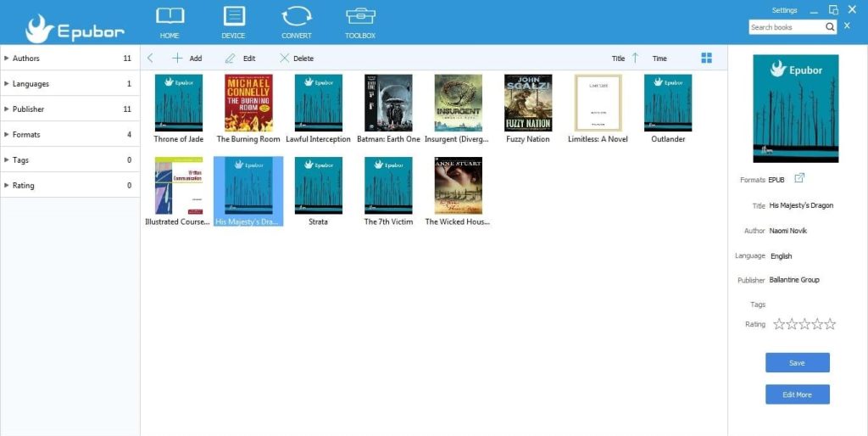Click the empty Tags field
868x436 pixels.
pos(803,305)
